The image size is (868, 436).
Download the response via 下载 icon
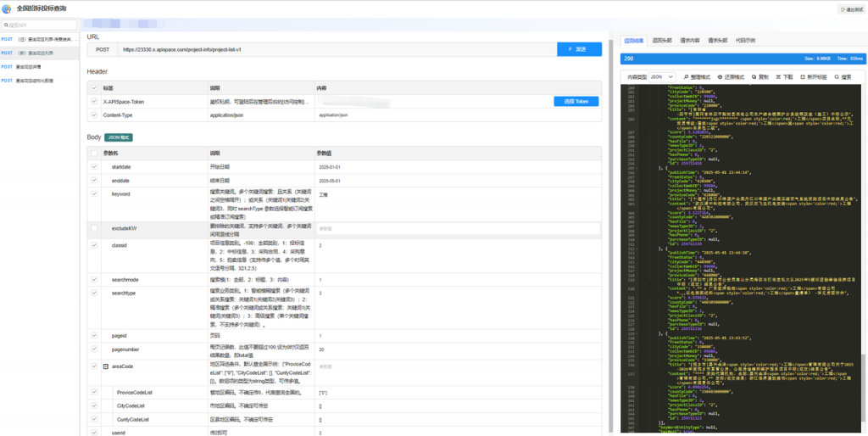(777, 76)
